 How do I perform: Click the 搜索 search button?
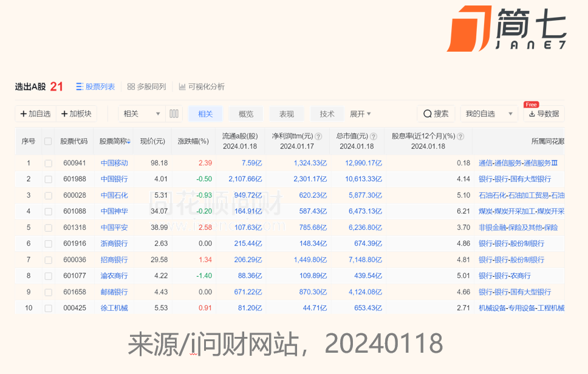point(436,114)
